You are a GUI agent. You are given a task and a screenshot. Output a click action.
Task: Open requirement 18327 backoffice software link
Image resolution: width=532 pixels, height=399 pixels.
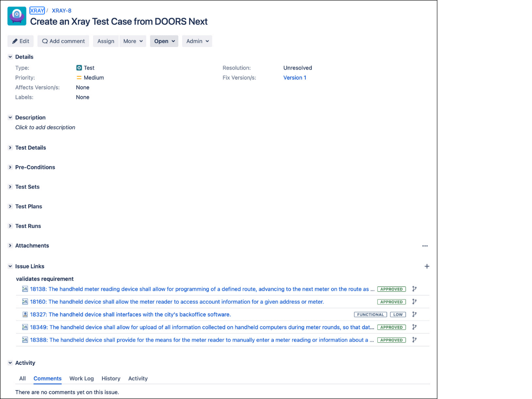130,314
